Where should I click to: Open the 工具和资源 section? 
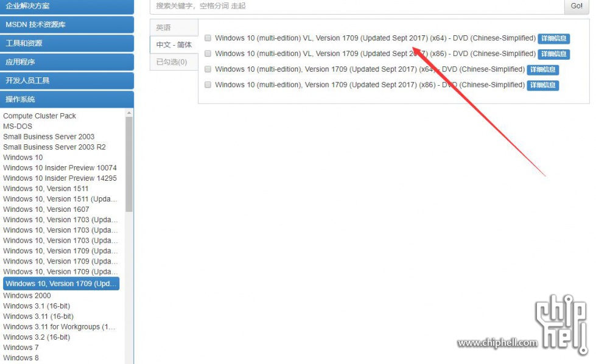pos(67,43)
